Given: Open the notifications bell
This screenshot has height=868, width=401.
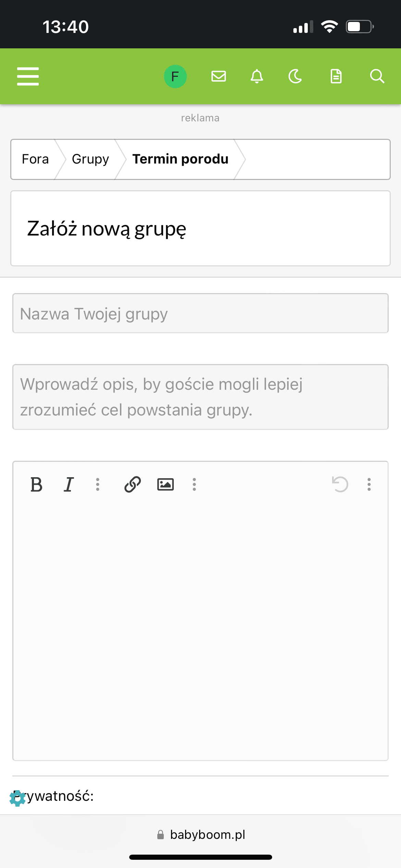Looking at the screenshot, I should point(257,76).
